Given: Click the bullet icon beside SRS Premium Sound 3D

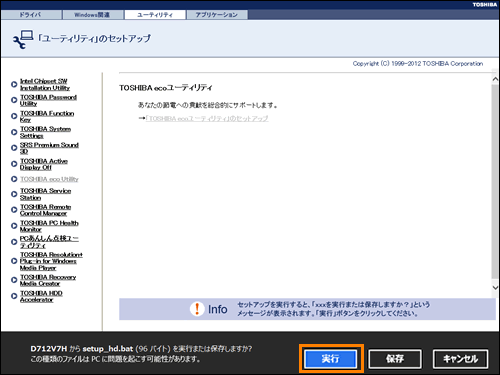Looking at the screenshot, I should coord(14,148).
